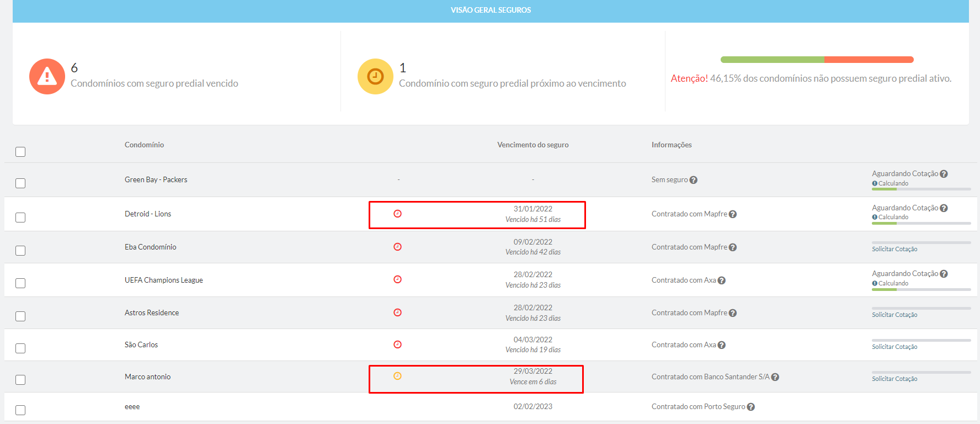Click the yellow clock near-expiry summary icon
The image size is (980, 424).
coord(375,76)
